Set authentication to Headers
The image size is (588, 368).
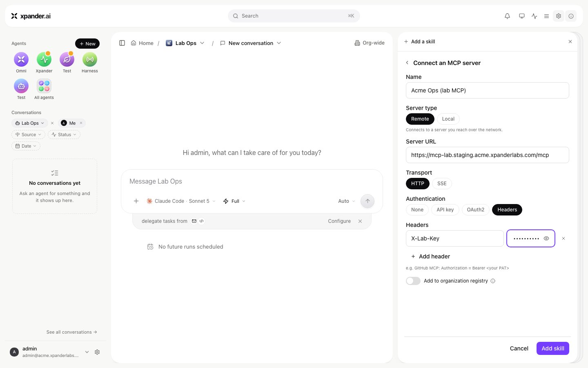click(507, 210)
